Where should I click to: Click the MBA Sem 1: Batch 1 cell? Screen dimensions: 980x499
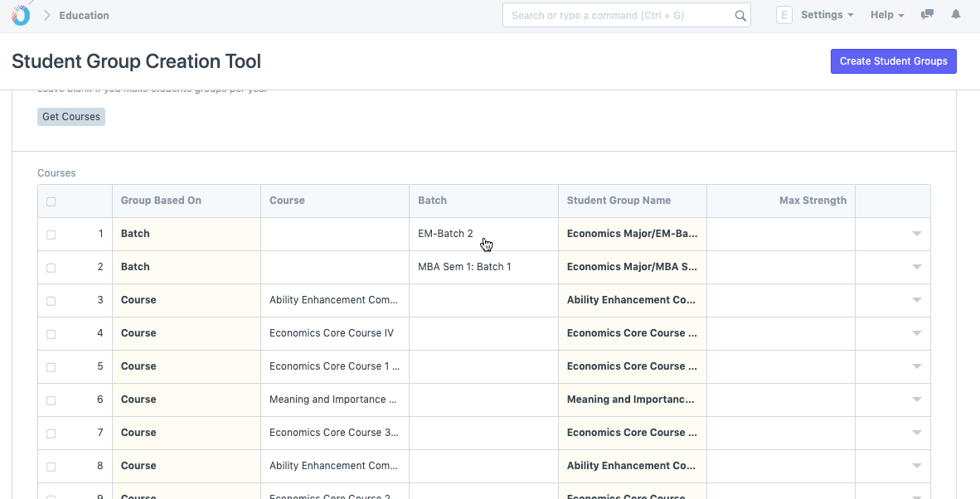tap(483, 267)
